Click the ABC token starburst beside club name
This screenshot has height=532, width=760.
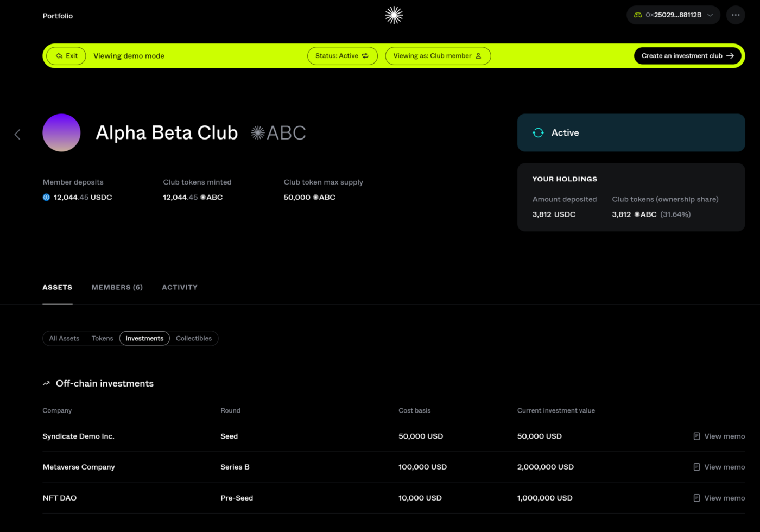(x=258, y=132)
